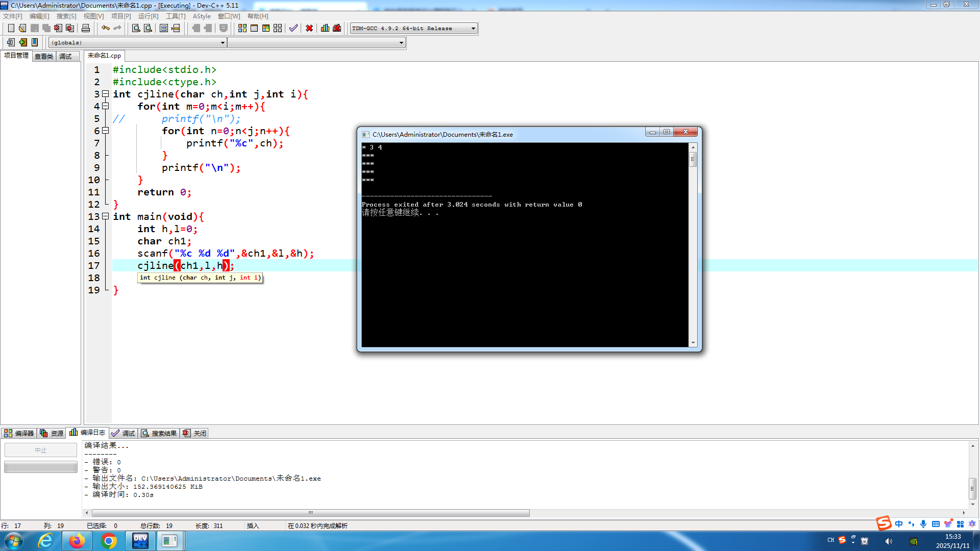Collapse the main function fold at line 13
This screenshot has height=551, width=980.
tap(106, 216)
